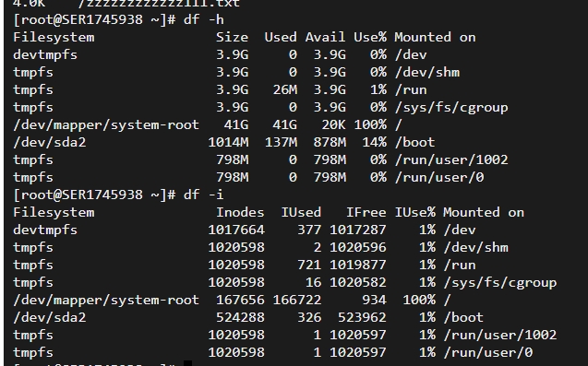Click the 100% disk usage value
The height and width of the screenshot is (366, 588).
click(370, 124)
